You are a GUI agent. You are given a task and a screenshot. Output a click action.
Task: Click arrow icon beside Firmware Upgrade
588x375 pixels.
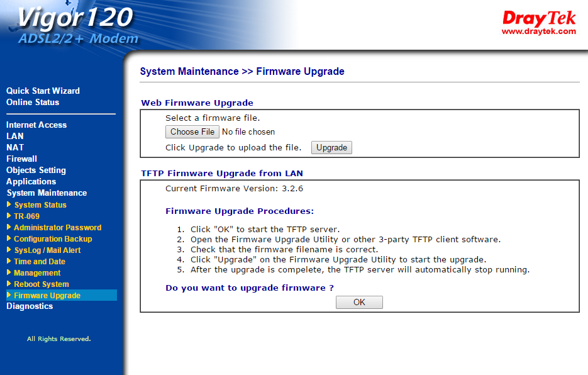(x=9, y=295)
